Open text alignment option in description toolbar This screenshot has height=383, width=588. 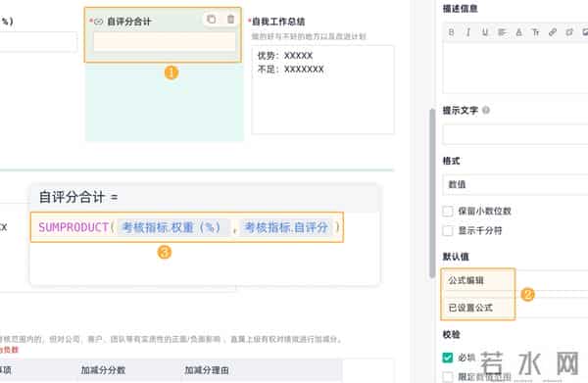502,32
